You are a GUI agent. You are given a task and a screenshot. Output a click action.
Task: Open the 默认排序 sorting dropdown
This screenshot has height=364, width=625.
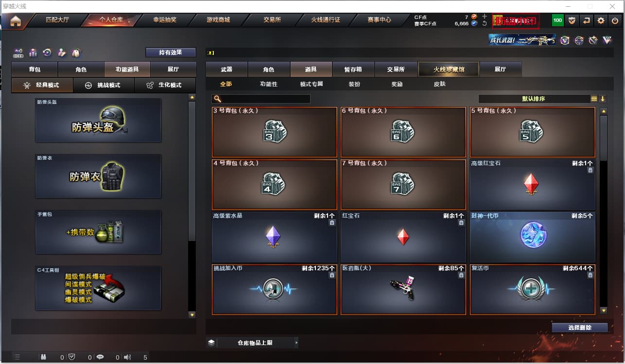click(534, 99)
